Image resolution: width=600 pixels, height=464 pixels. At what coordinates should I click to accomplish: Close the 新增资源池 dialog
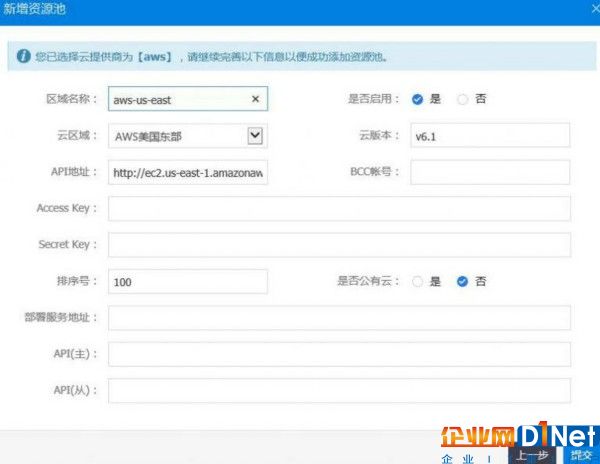(595, 9)
